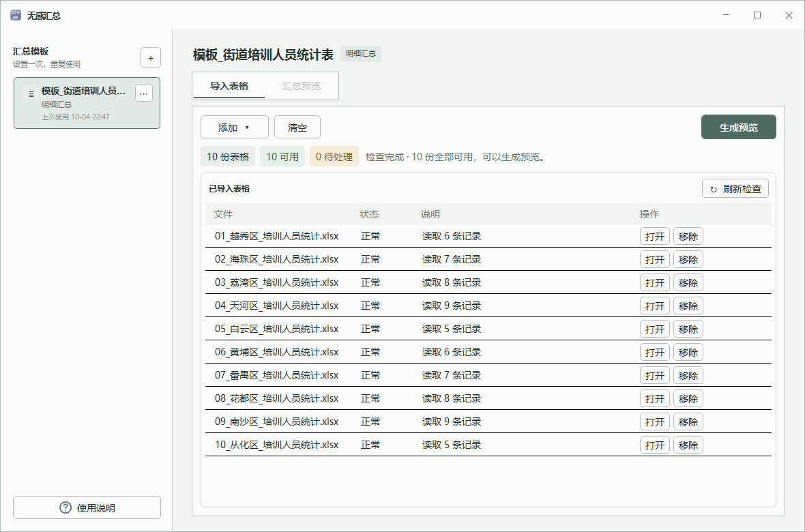Click the question mark help icon
The width and height of the screenshot is (805, 532).
pos(65,508)
